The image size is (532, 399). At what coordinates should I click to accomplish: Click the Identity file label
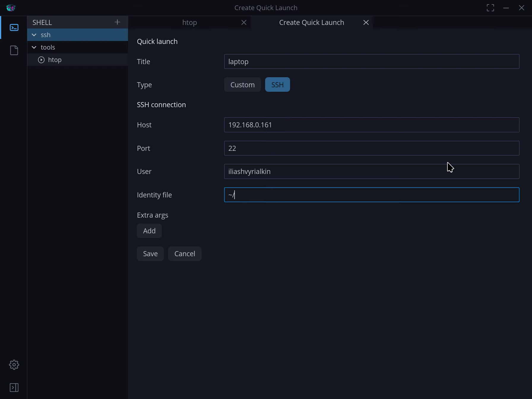click(154, 195)
